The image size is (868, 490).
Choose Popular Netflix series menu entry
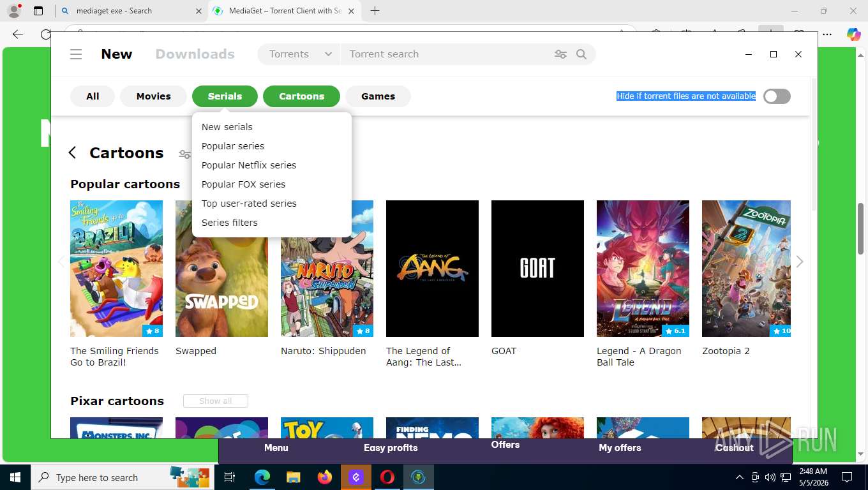(x=271, y=165)
